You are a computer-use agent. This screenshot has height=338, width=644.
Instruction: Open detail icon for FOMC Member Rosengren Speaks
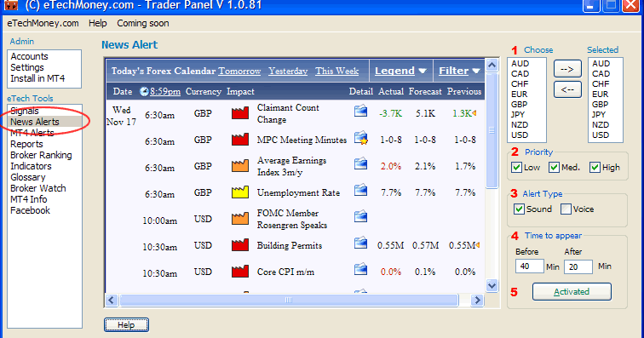point(360,216)
